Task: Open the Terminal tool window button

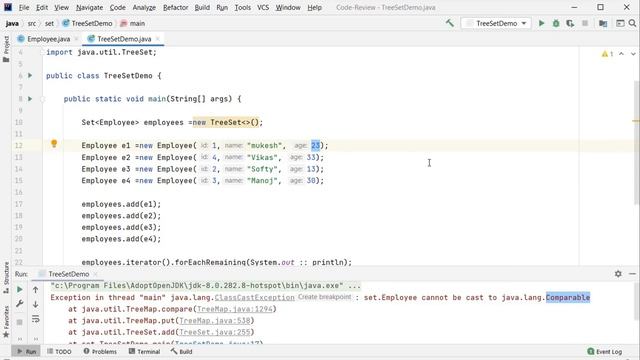Action: pos(144,351)
